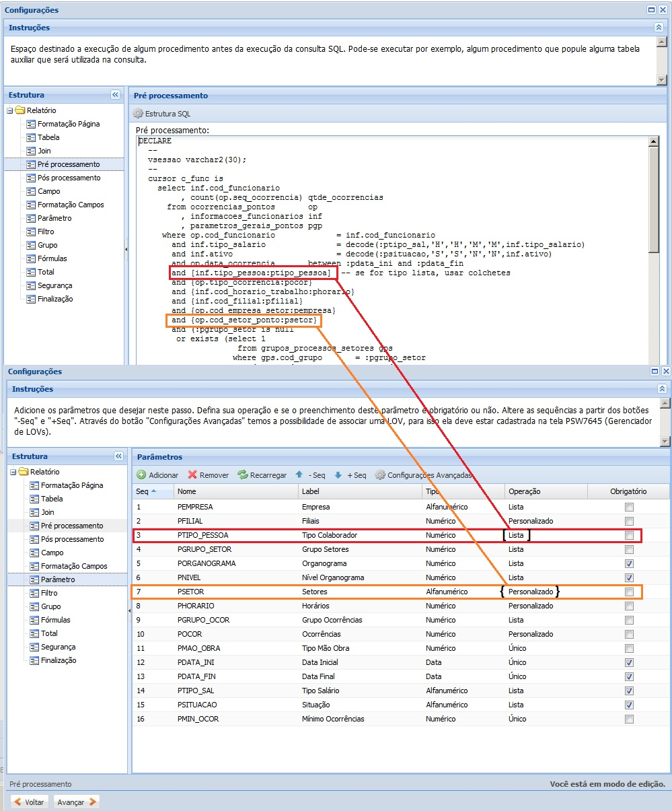Open Configurações Avançadas gear icon

380,475
